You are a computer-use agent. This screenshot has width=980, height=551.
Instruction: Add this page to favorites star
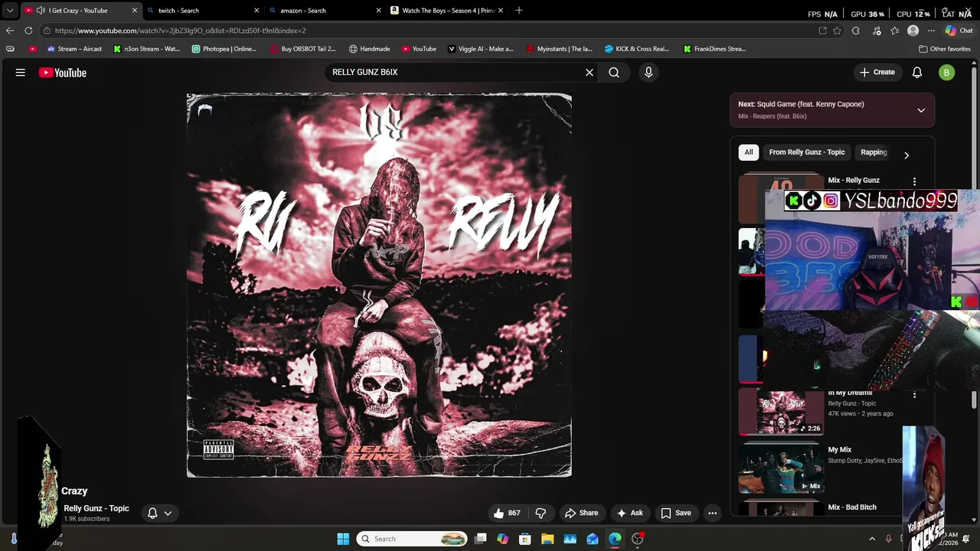click(838, 31)
